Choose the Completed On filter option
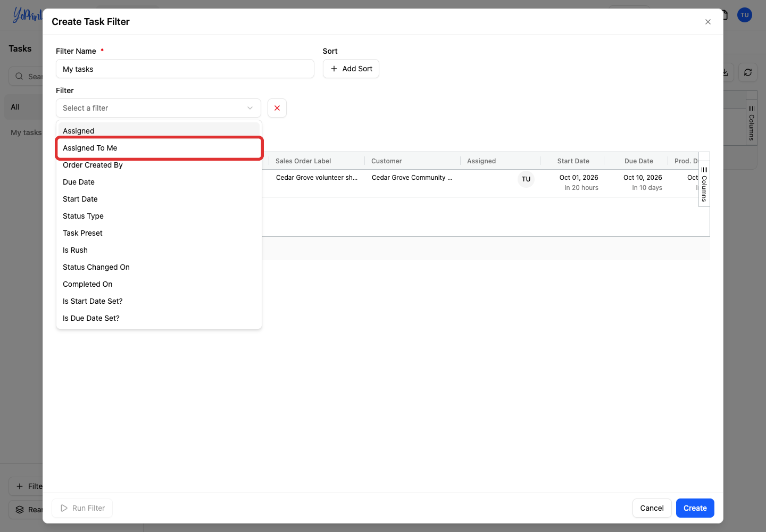Screen dimensions: 766x532 pos(159,284)
